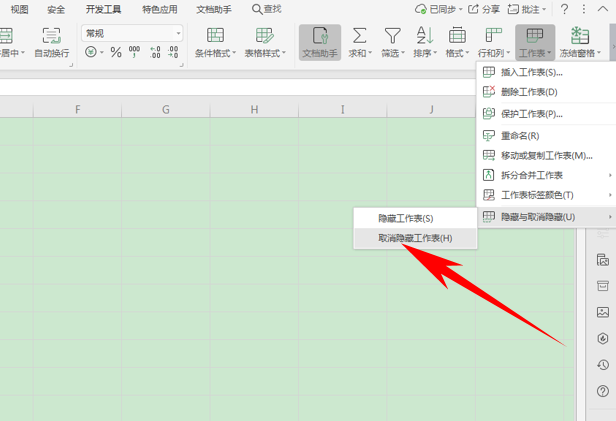Choose 重命名(R) menu item
This screenshot has height=421, width=616.
tap(546, 136)
